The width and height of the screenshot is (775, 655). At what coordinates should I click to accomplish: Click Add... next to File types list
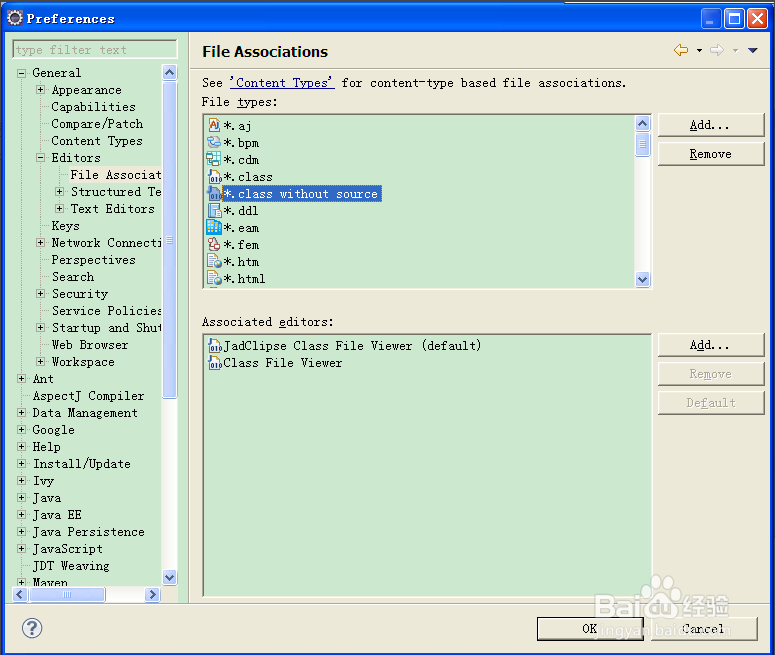click(711, 125)
